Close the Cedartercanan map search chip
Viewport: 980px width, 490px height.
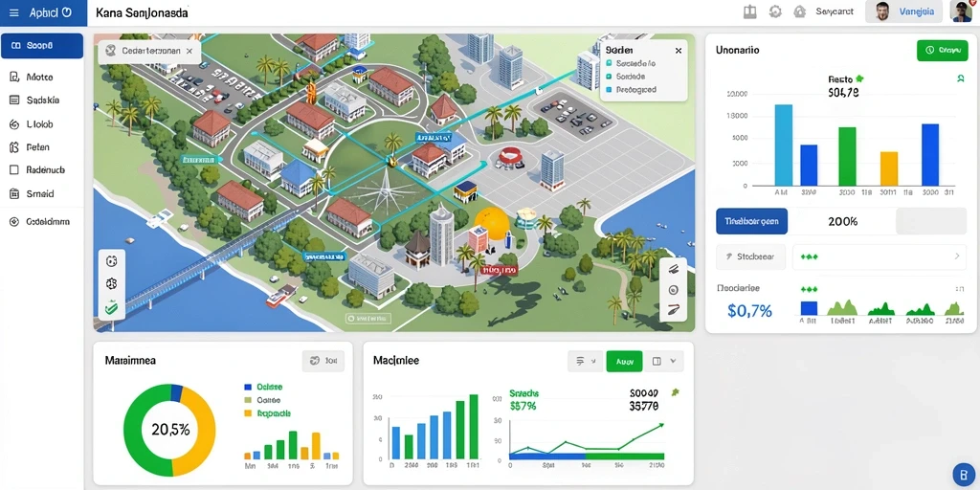point(189,52)
